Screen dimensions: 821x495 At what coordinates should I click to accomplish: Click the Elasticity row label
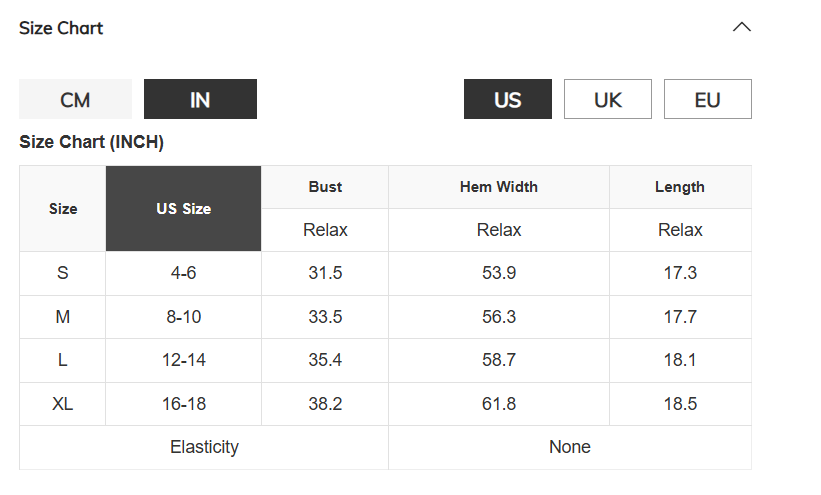(x=204, y=447)
